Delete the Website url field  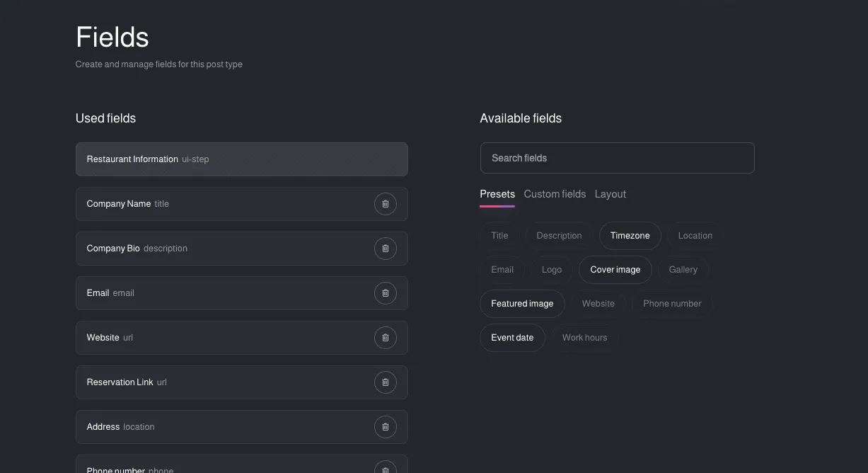tap(385, 338)
